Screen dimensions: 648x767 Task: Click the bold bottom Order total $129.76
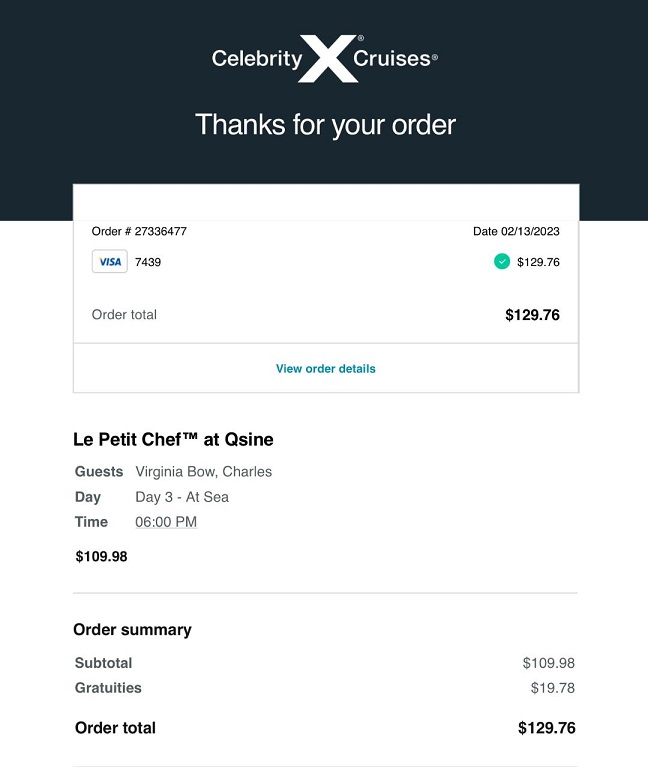pyautogui.click(x=547, y=728)
